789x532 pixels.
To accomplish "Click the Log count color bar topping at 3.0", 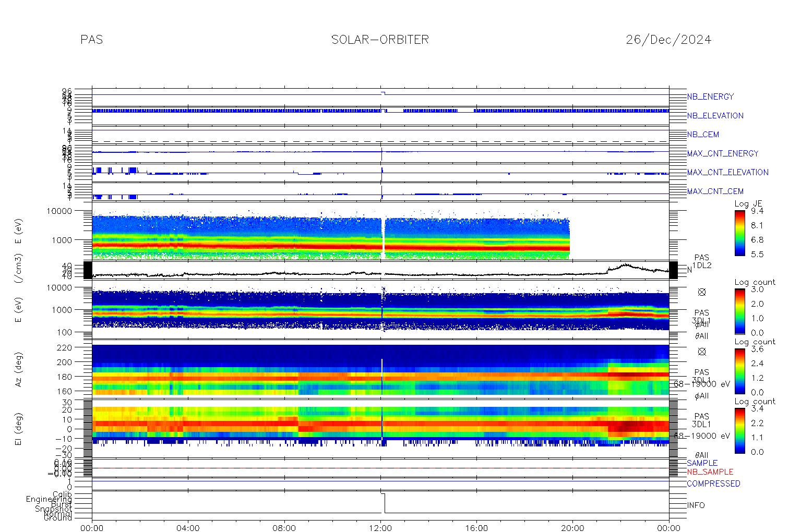I will tap(739, 311).
